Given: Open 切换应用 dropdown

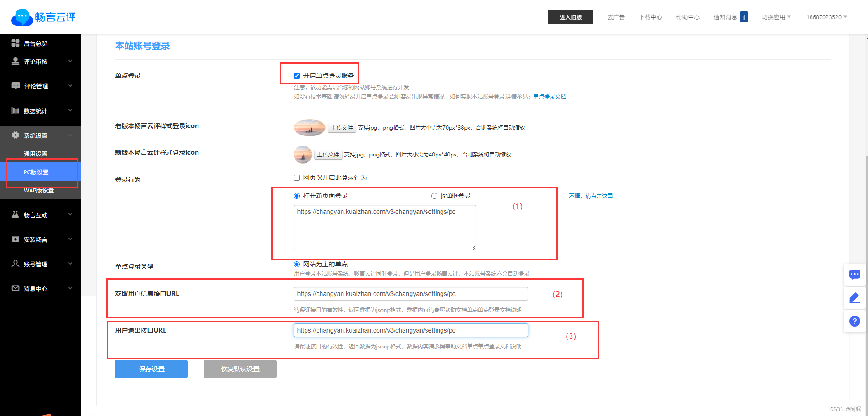Looking at the screenshot, I should (776, 17).
